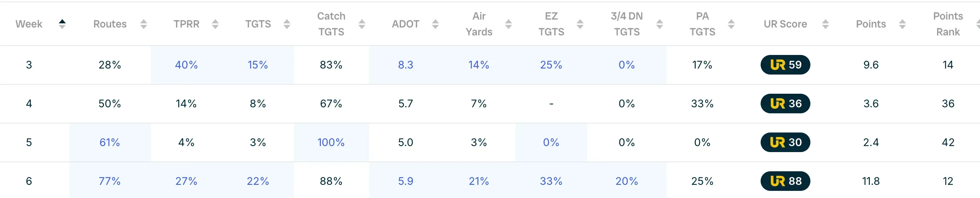Select the week 6 row number
The image size is (980, 198).
click(x=29, y=181)
